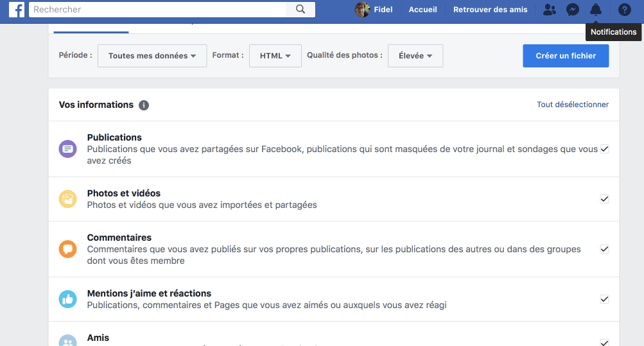644x346 pixels.
Task: Click the info icon beside Vos informations
Action: pos(144,105)
